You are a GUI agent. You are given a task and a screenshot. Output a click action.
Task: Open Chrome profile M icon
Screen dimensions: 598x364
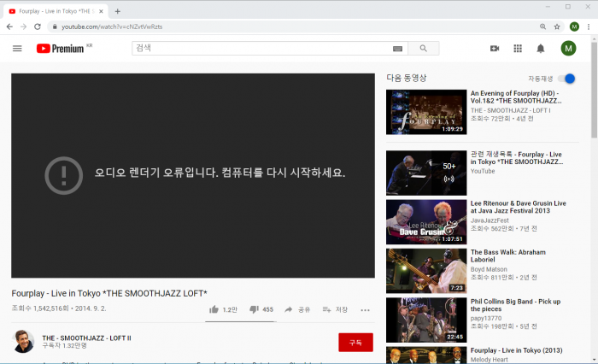click(x=574, y=26)
